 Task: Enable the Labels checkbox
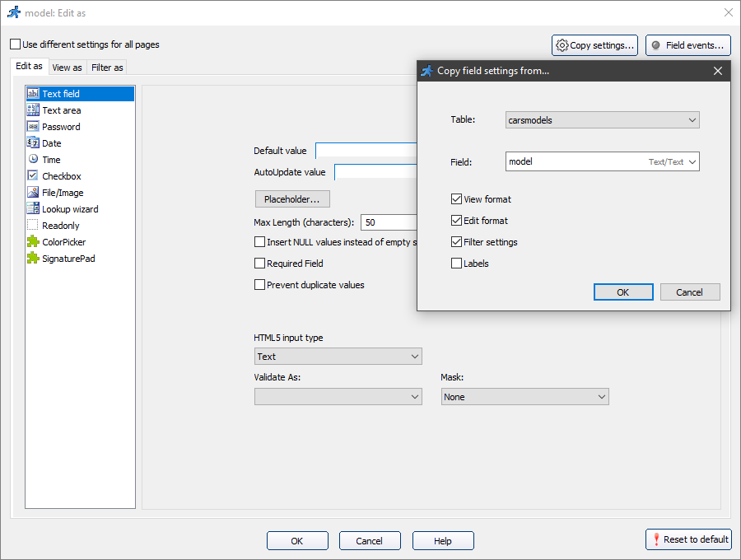pos(456,263)
